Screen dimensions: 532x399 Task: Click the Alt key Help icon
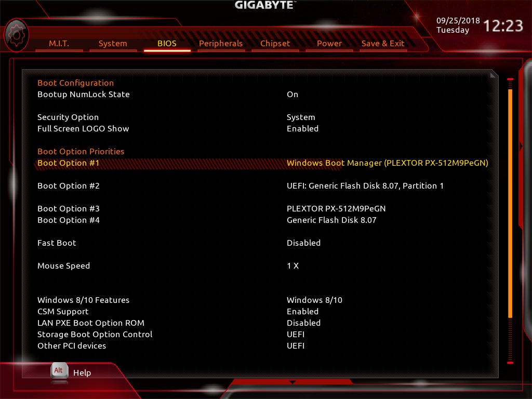pos(59,371)
